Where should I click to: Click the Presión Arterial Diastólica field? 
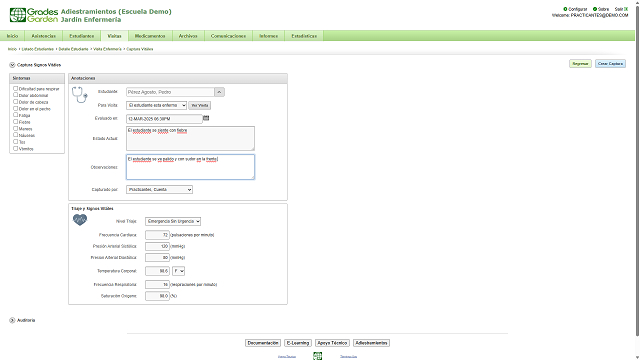(157, 258)
